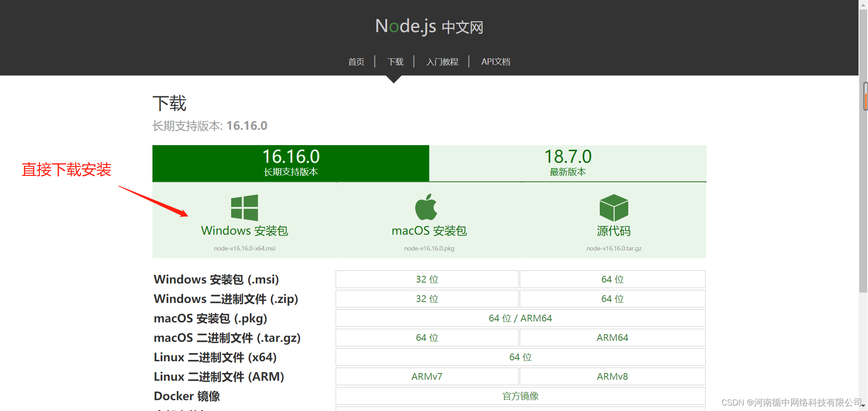Download Linux ARMv7 binary

click(x=427, y=377)
